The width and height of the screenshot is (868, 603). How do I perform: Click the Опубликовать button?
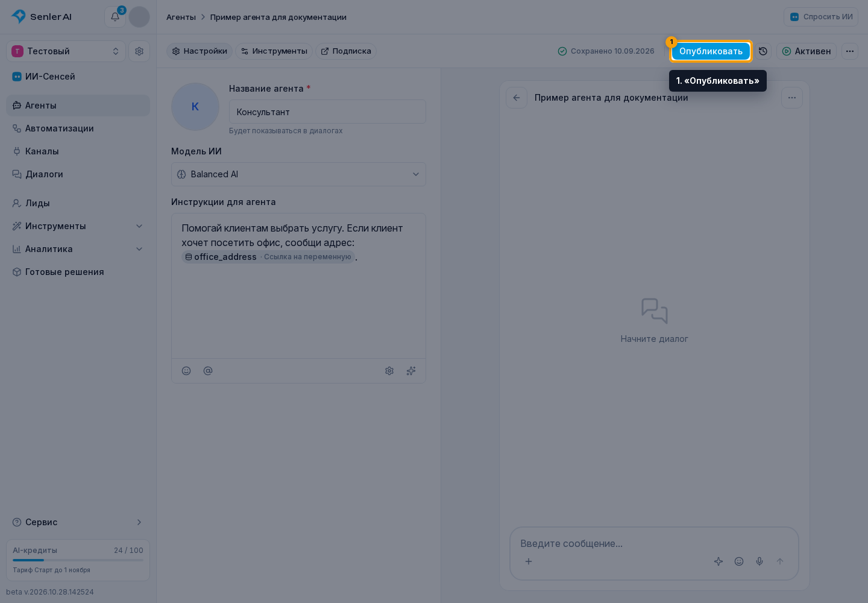[711, 51]
